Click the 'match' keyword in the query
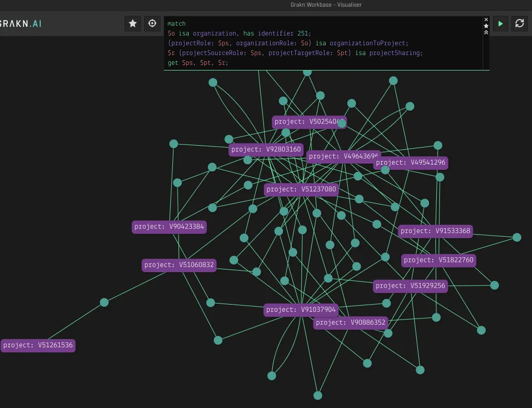Screen dimensions: 532x408 tap(176, 24)
